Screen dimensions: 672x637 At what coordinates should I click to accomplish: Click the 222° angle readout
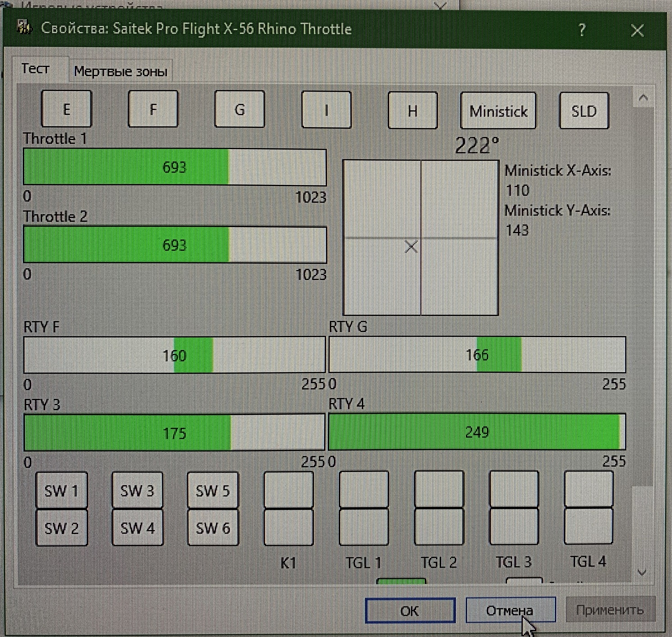(x=477, y=145)
